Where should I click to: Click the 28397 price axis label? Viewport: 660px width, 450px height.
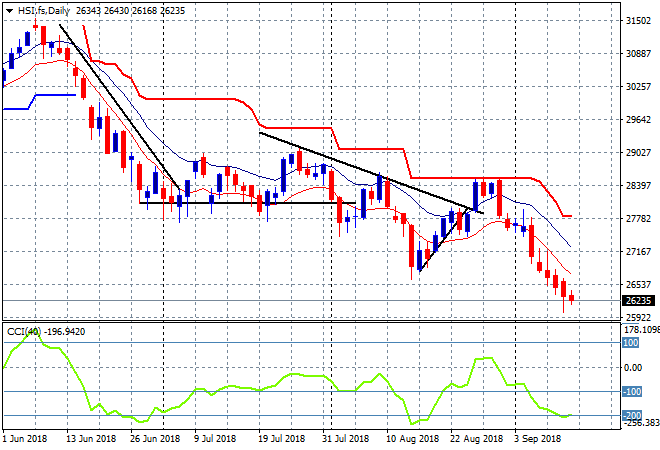(638, 185)
